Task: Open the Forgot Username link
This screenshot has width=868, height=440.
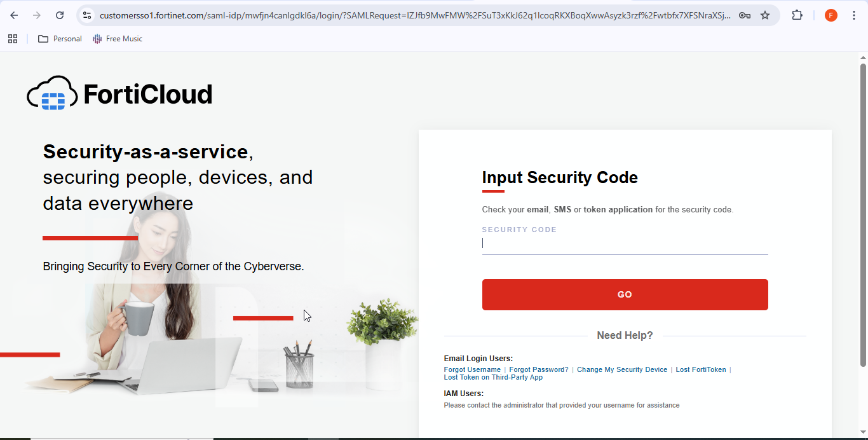Action: [472, 369]
